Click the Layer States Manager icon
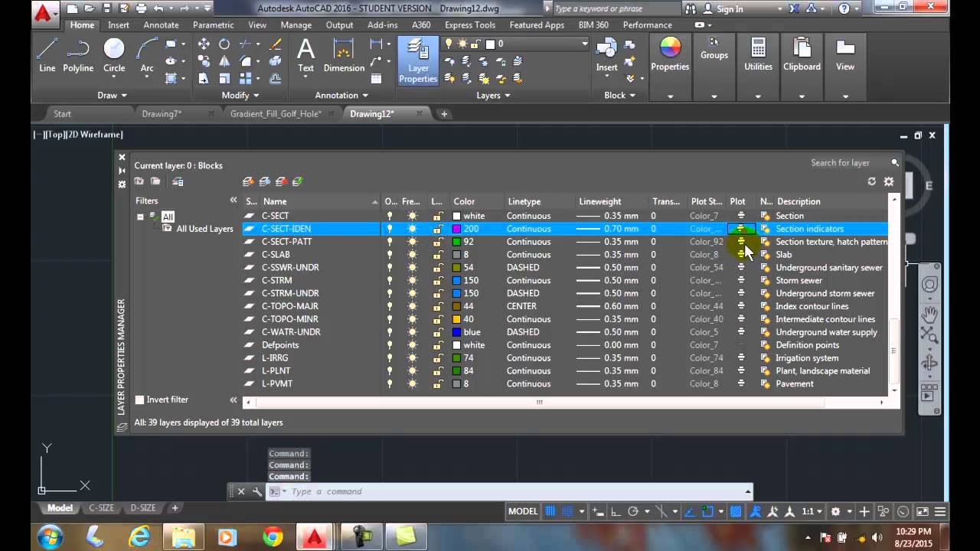This screenshot has height=551, width=980. (177, 181)
